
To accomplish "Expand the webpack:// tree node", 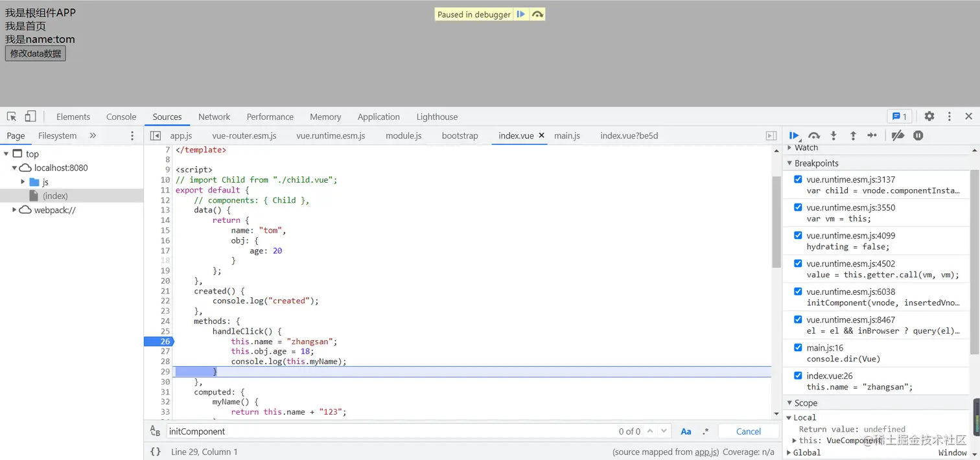I will pyautogui.click(x=14, y=210).
